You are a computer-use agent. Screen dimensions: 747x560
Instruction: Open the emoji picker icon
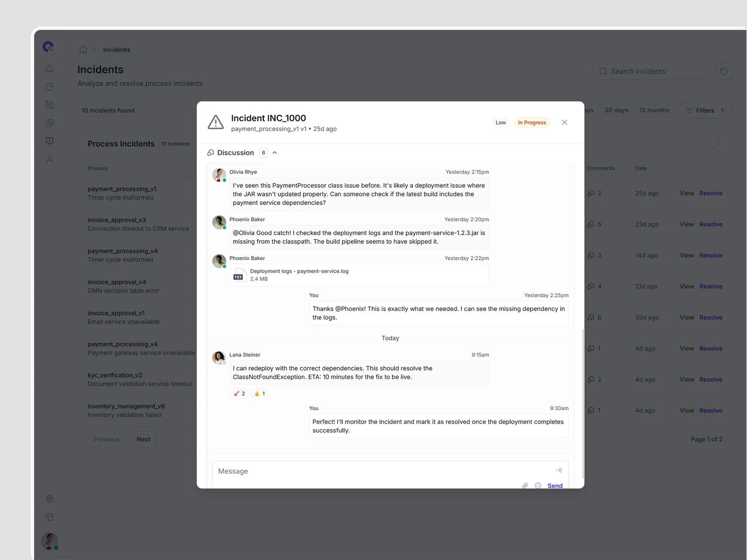[538, 485]
